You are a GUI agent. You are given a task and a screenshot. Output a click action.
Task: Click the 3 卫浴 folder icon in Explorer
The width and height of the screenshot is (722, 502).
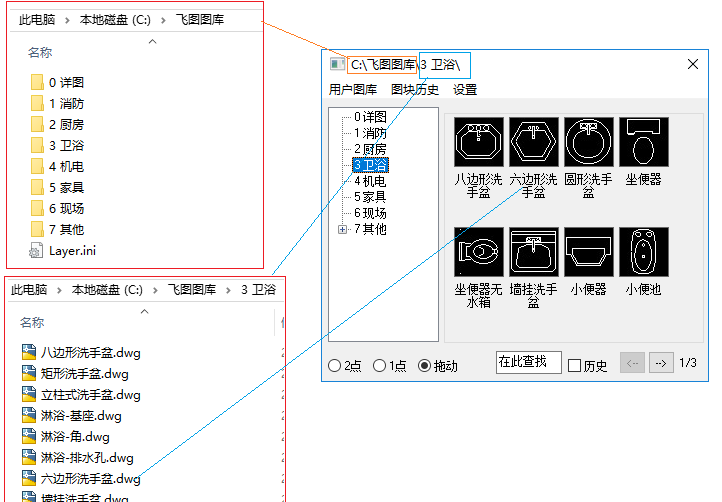point(37,146)
